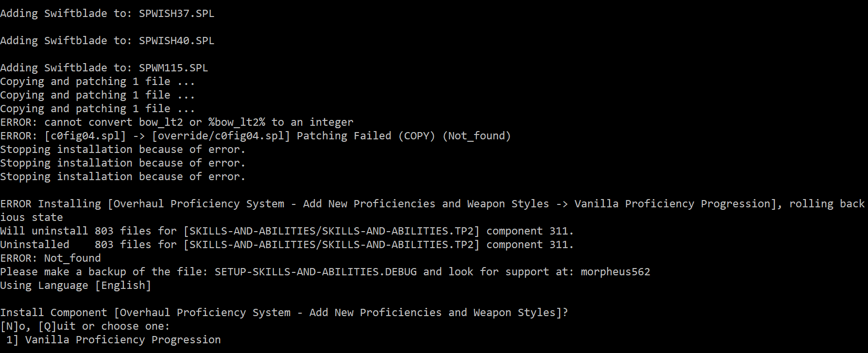Viewport: 868px width, 353px height.
Task: Click the morpheus562 support name
Action: coord(615,272)
